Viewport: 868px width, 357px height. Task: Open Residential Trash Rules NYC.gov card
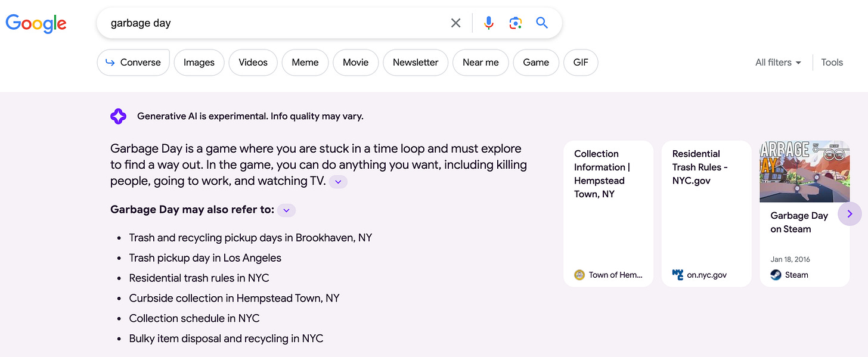coord(706,214)
